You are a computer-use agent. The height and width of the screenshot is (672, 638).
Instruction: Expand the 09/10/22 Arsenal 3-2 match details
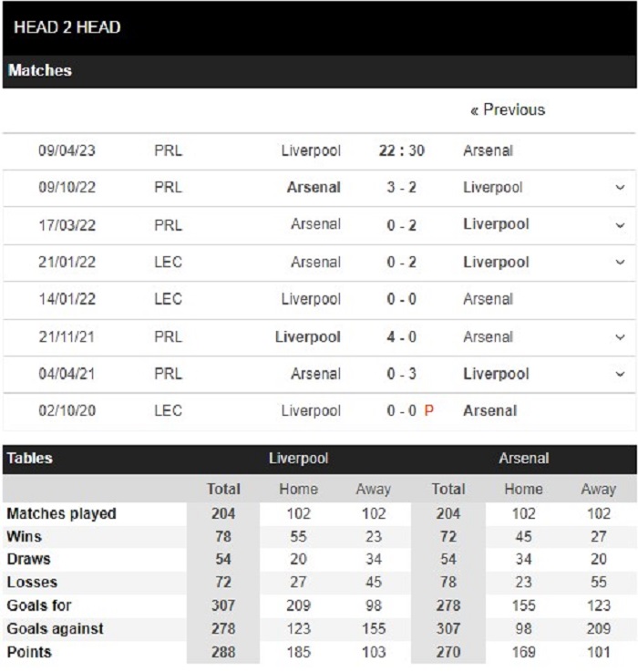(620, 188)
